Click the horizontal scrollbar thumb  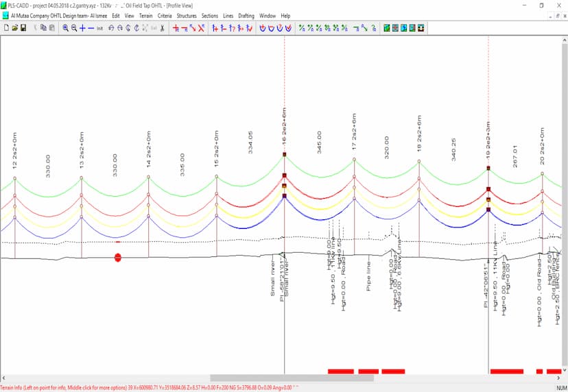(x=292, y=378)
